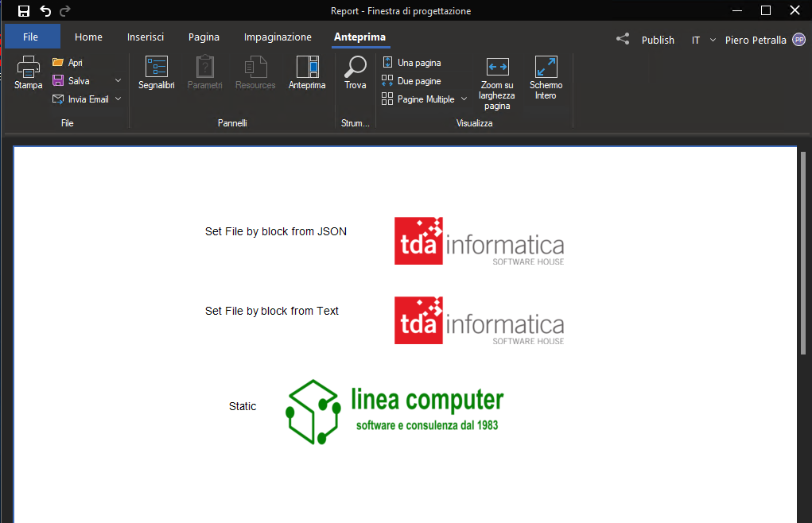
Task: Toggle the Anteprima panel button
Action: point(307,73)
